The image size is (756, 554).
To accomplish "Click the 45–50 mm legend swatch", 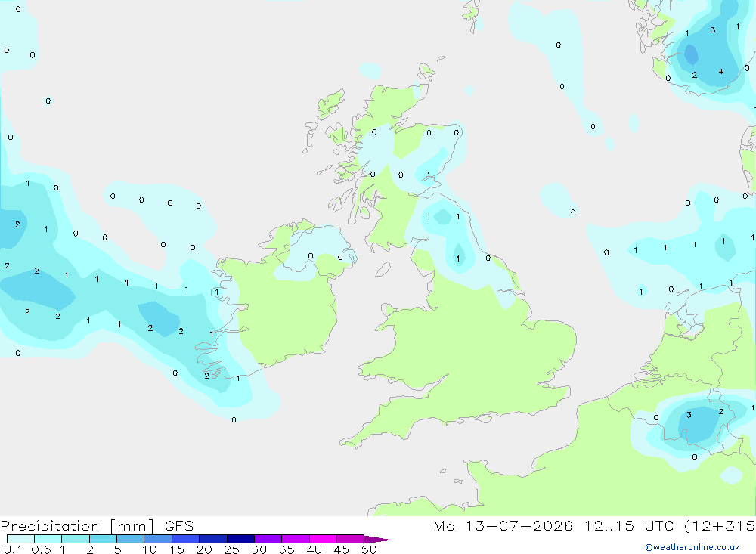I will pyautogui.click(x=351, y=539).
